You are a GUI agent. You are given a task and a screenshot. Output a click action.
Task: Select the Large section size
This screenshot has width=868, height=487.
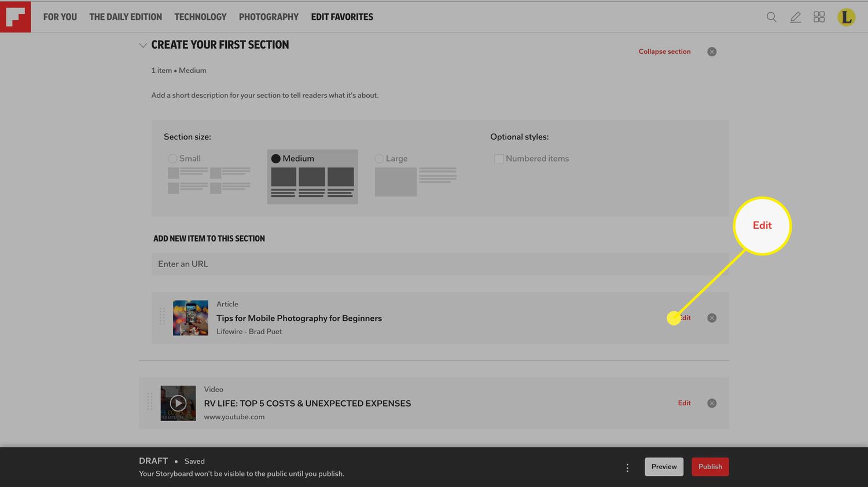379,159
